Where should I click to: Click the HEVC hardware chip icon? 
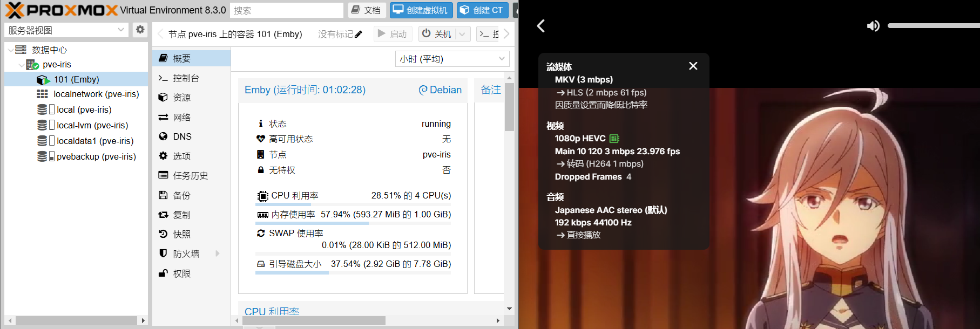coord(614,139)
